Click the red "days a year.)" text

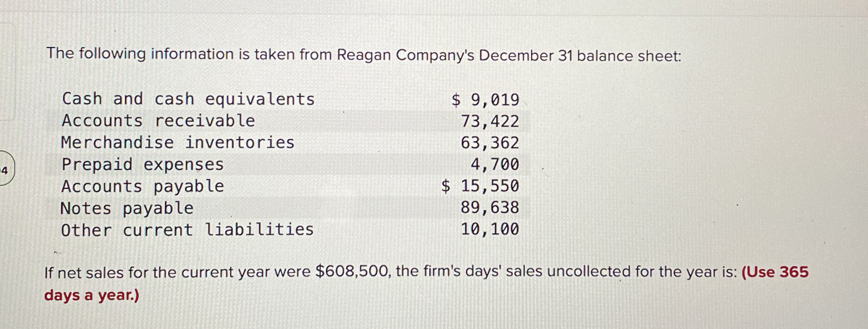[92, 295]
